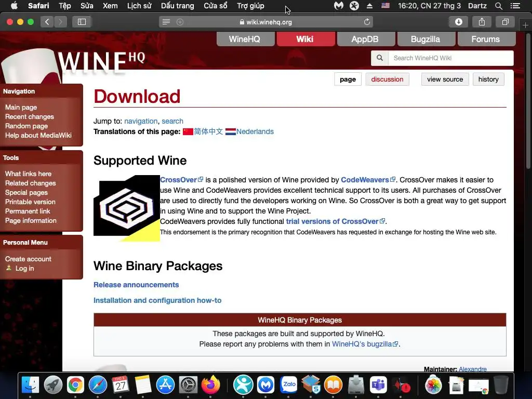532x399 pixels.
Task: Open Microsoft Teams in the dock
Action: tap(378, 385)
